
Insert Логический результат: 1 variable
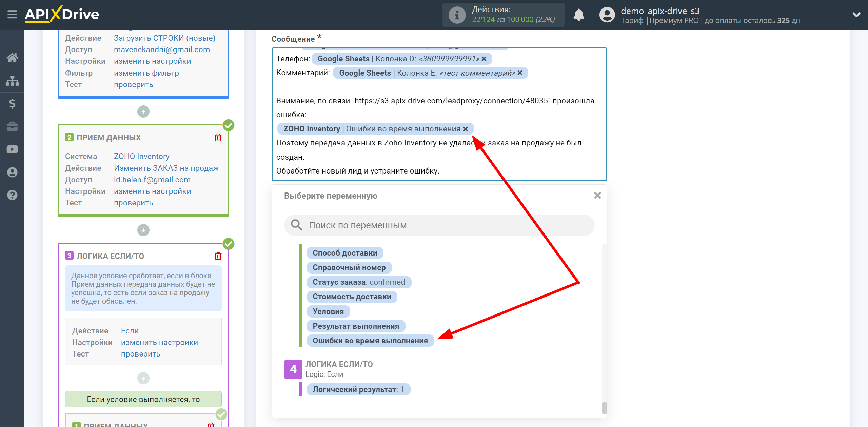(358, 389)
